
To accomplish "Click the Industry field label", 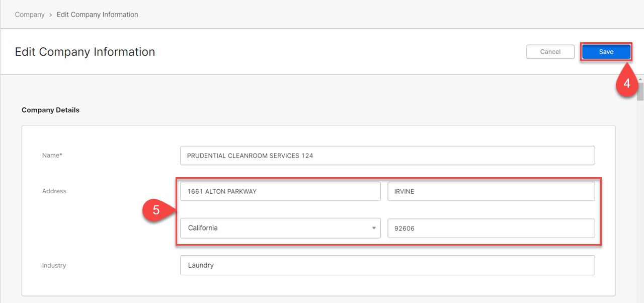I will 54,265.
